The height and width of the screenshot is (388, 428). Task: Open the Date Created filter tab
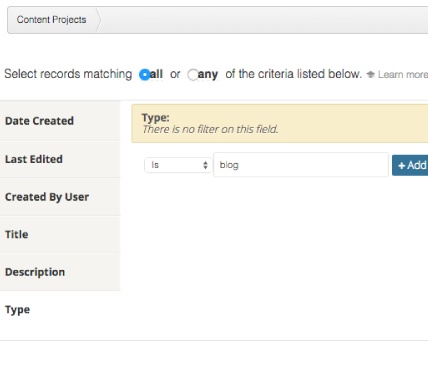60,121
